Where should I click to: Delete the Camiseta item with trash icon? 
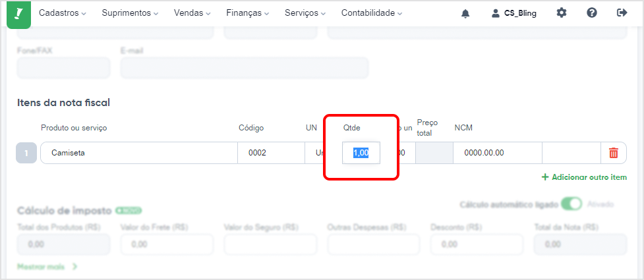click(613, 153)
